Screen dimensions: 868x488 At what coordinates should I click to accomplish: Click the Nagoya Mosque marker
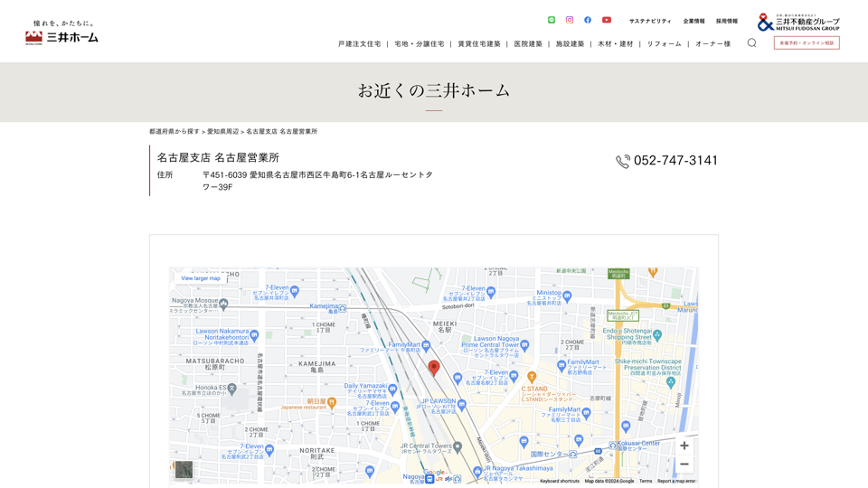(223, 304)
